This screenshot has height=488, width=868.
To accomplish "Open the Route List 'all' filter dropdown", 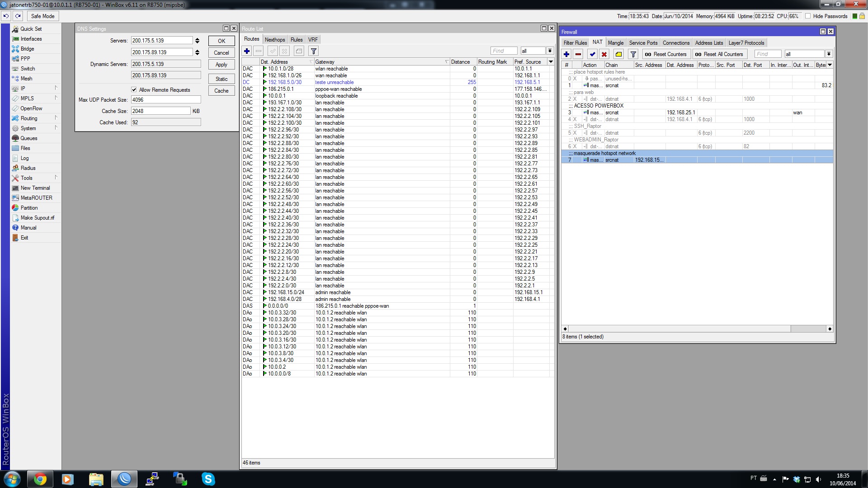I will coord(550,51).
